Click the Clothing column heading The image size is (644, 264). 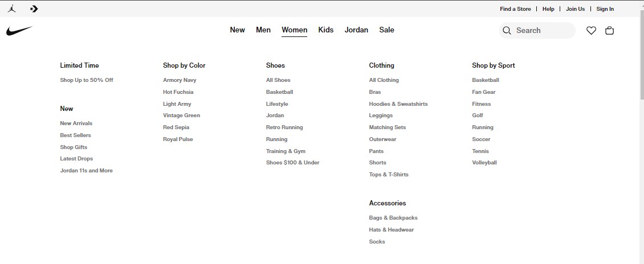point(381,65)
